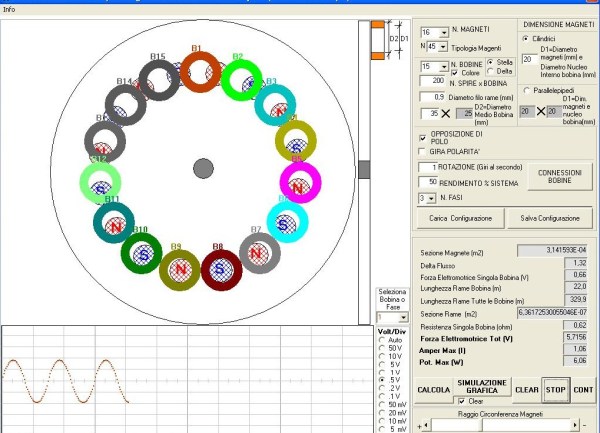Open the Info menu
The height and width of the screenshot is (433, 600).
(9, 7)
